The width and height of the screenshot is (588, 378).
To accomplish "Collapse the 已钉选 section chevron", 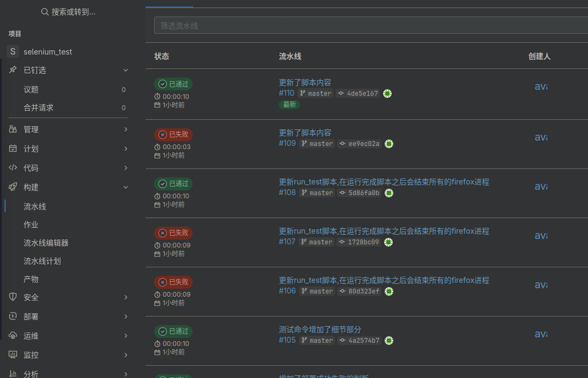I will (x=126, y=70).
